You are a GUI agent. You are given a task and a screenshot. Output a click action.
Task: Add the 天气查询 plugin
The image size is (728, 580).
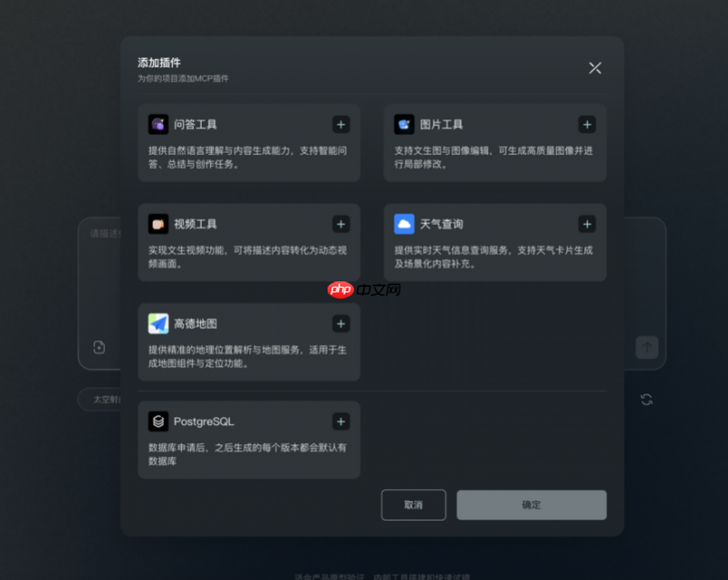(588, 224)
